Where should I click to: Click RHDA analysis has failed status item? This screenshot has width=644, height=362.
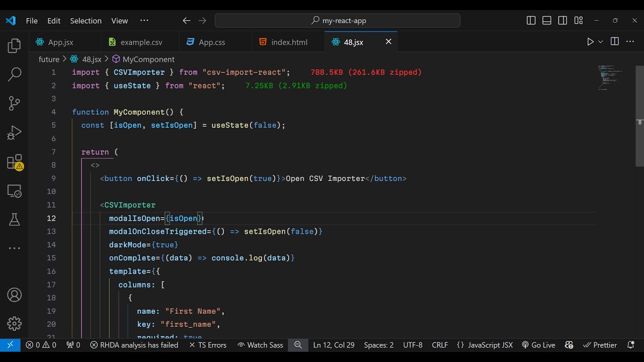click(x=134, y=345)
